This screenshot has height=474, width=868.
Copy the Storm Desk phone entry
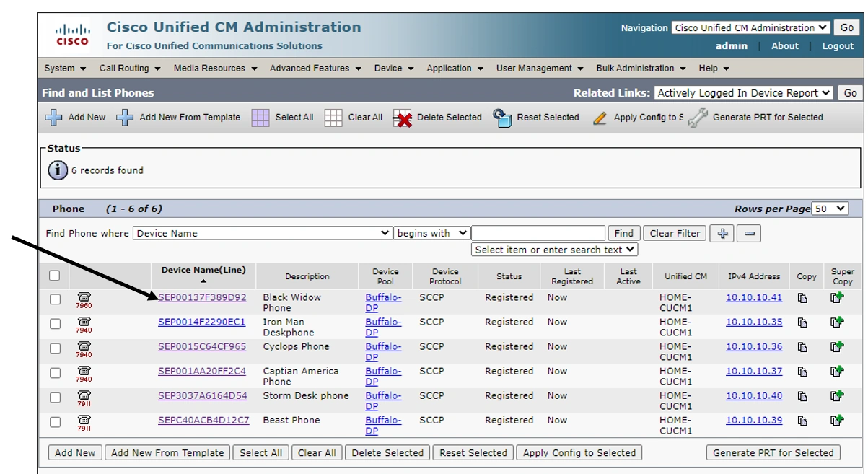pyautogui.click(x=802, y=397)
